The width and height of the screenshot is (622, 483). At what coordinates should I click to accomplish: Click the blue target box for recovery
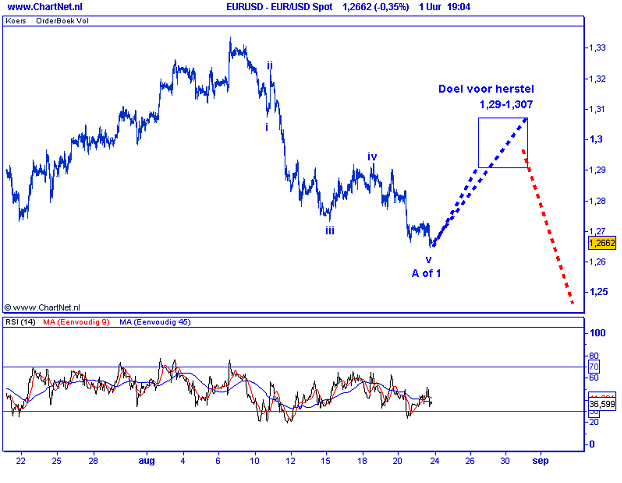point(502,142)
